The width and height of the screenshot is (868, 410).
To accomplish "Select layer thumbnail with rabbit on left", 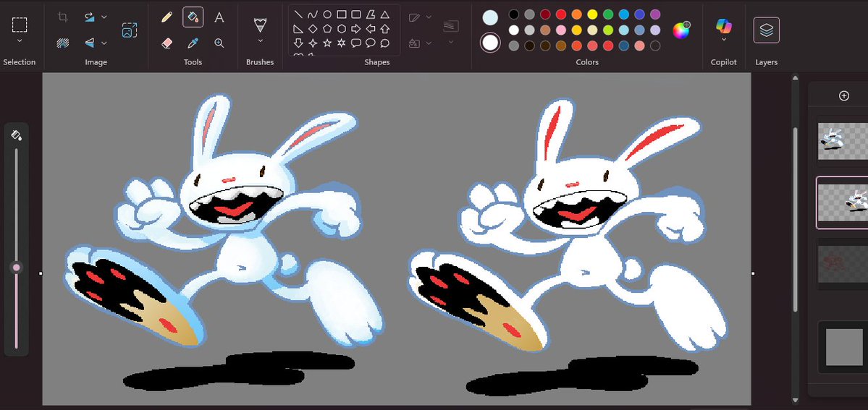I will (843, 140).
